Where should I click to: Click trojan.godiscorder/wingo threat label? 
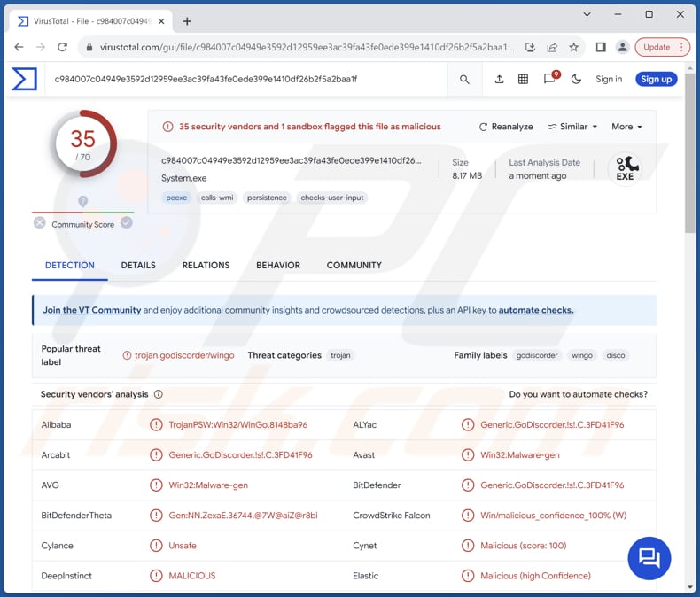click(x=184, y=355)
